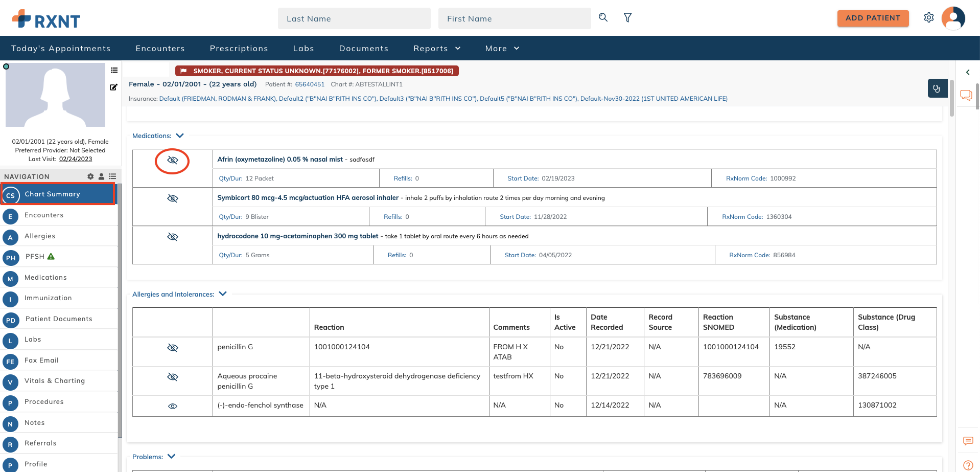This screenshot has height=472, width=980.
Task: Click the patient photo placeholder
Action: click(55, 95)
